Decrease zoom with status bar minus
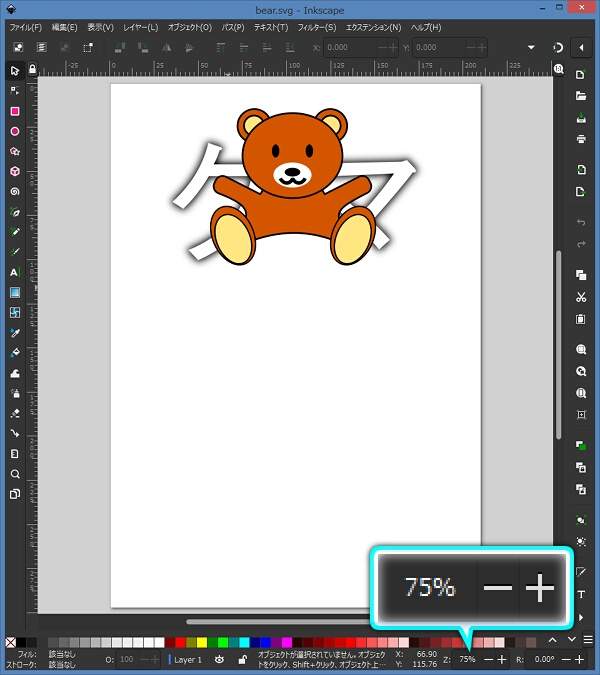Image resolution: width=600 pixels, height=675 pixels. coord(489,660)
